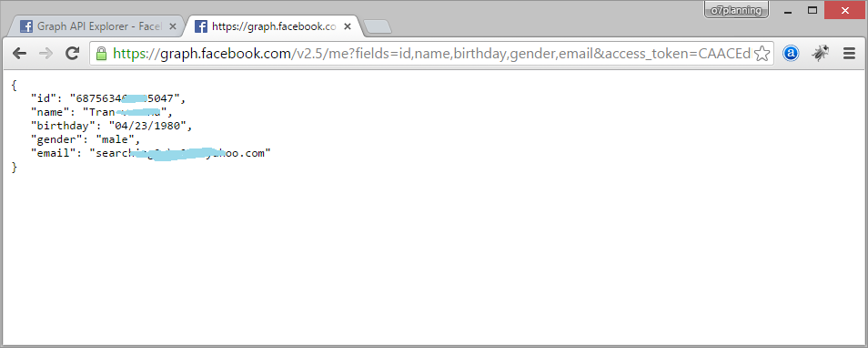Minimize the browser window
Image resolution: width=868 pixels, height=348 pixels.
point(788,11)
